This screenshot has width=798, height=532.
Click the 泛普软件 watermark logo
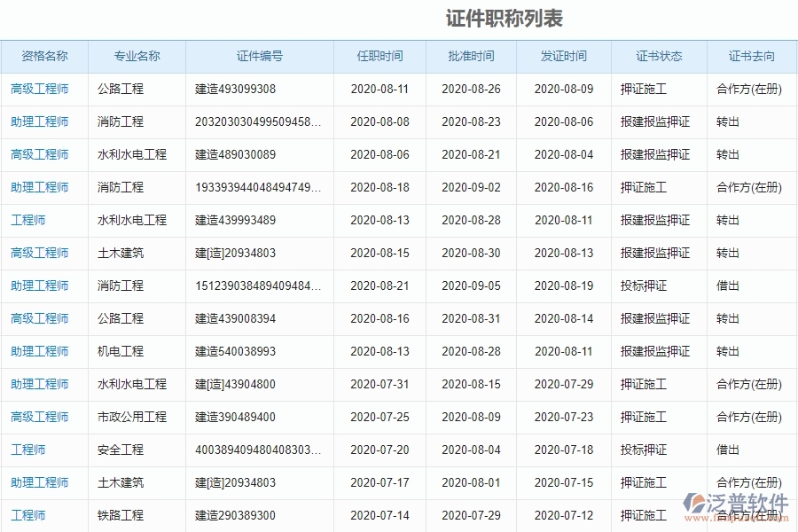coord(736,503)
